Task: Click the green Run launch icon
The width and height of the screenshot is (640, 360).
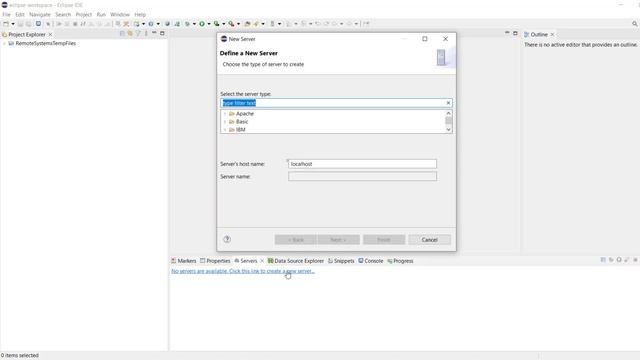Action: click(202, 24)
